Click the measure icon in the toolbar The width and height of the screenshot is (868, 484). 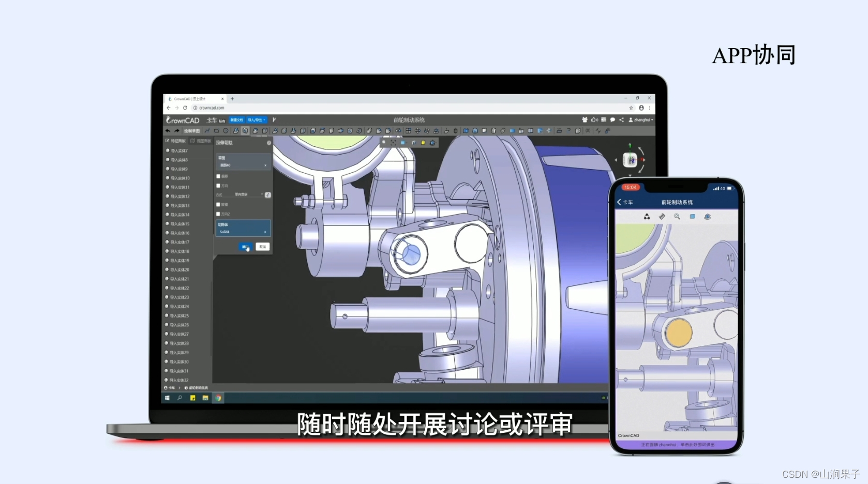click(598, 131)
